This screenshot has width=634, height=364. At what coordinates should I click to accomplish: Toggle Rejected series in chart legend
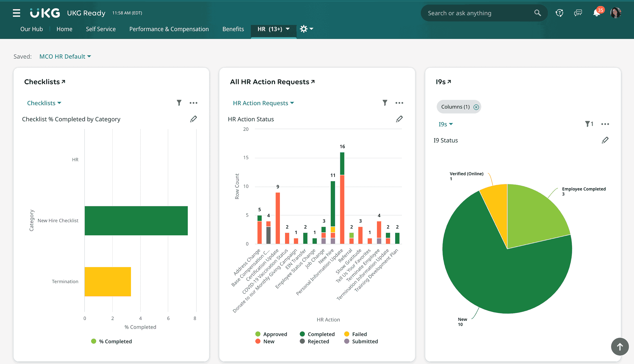(314, 341)
